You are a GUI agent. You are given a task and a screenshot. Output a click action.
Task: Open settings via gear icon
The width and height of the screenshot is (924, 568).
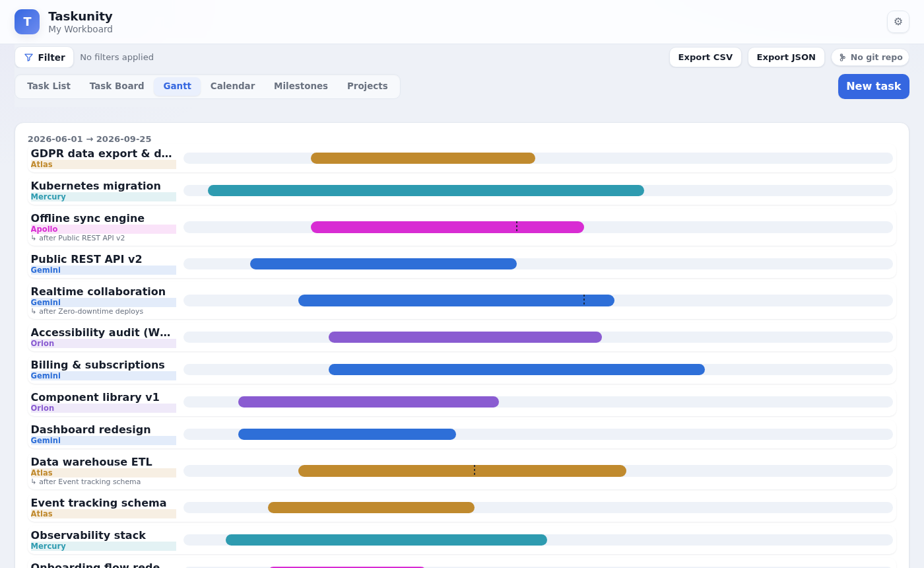coord(898,22)
